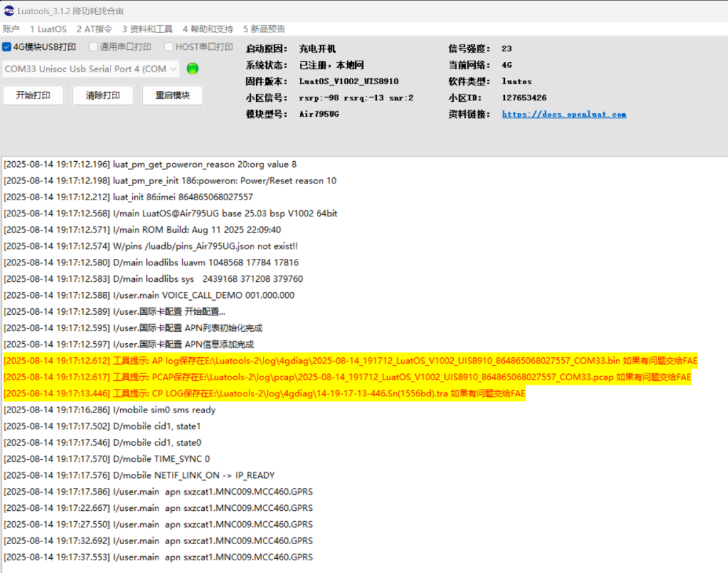The width and height of the screenshot is (728, 573).
Task: Enable the 通用串口打印 checkbox
Action: (93, 47)
